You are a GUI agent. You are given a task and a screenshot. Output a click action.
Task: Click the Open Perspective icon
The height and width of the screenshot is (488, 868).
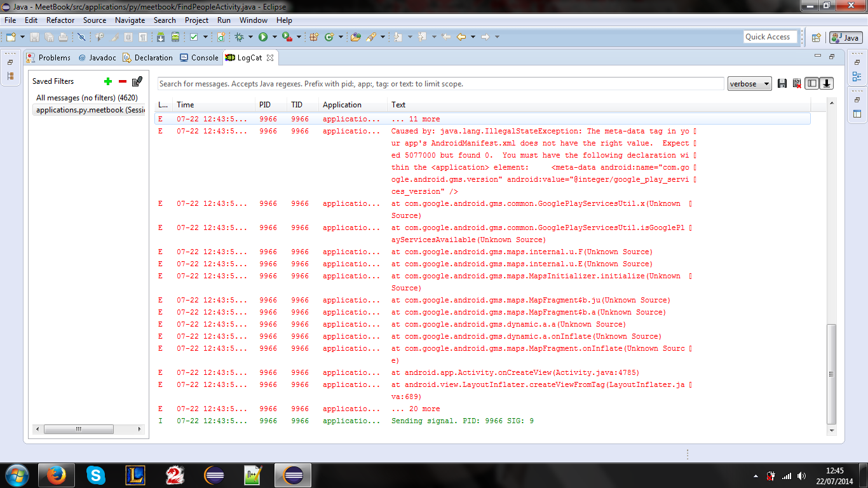pyautogui.click(x=817, y=37)
